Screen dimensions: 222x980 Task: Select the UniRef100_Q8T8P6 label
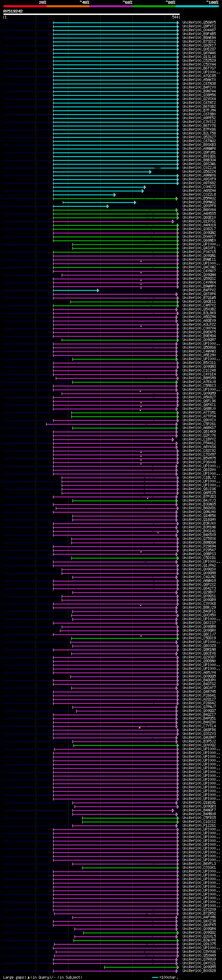tap(199, 294)
